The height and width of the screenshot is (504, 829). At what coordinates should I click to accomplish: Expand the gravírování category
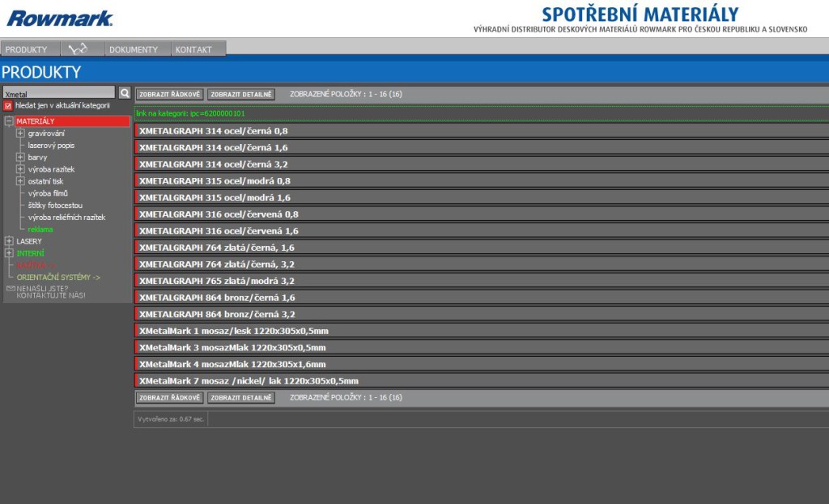pos(20,133)
